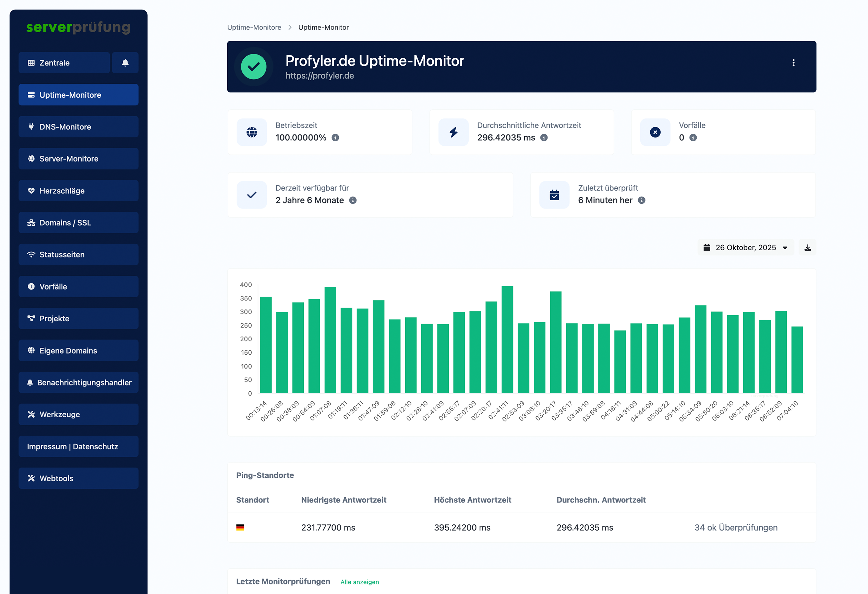Select the DNS-Monitore sidebar icon
This screenshot has width=868, height=594.
point(32,127)
